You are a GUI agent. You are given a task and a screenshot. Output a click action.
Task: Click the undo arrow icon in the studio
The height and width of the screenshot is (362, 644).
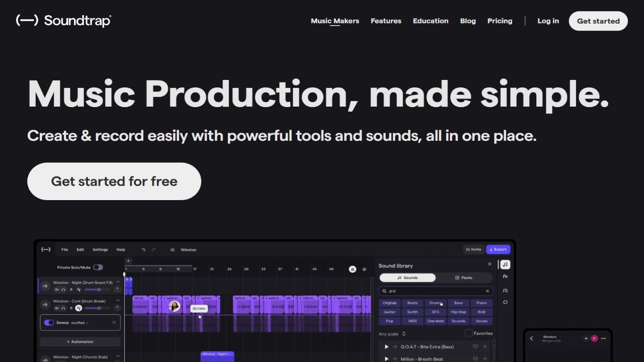143,249
